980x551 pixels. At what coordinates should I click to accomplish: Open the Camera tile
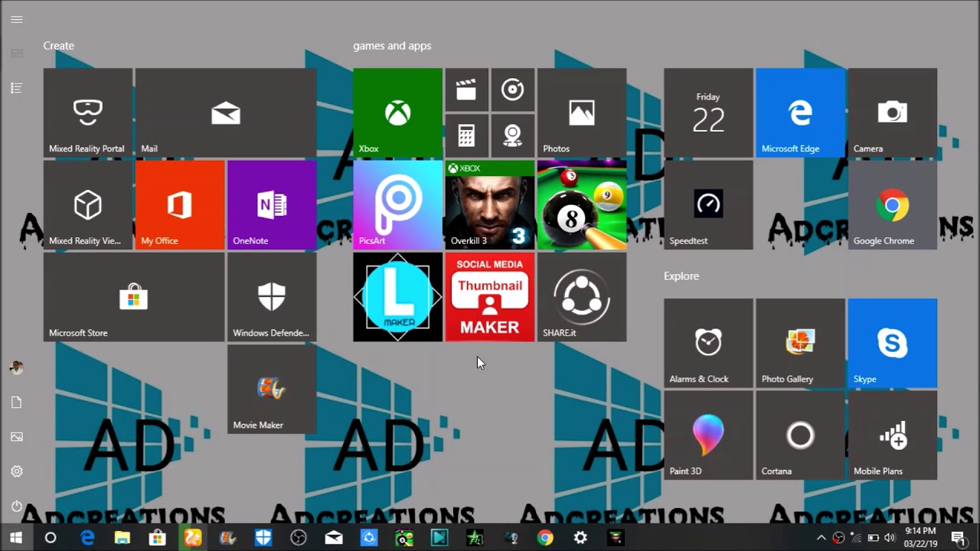coord(893,112)
